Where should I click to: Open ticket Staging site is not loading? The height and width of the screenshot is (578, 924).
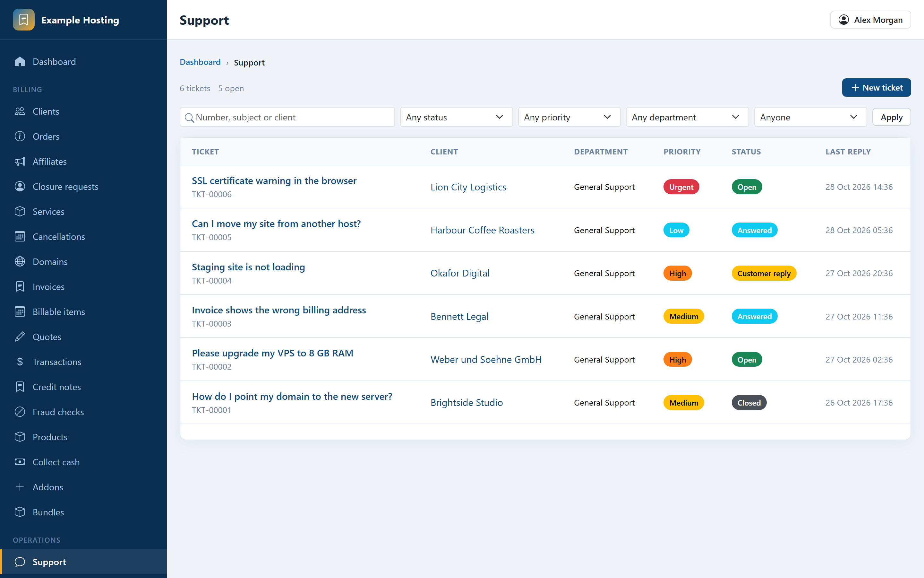click(248, 267)
